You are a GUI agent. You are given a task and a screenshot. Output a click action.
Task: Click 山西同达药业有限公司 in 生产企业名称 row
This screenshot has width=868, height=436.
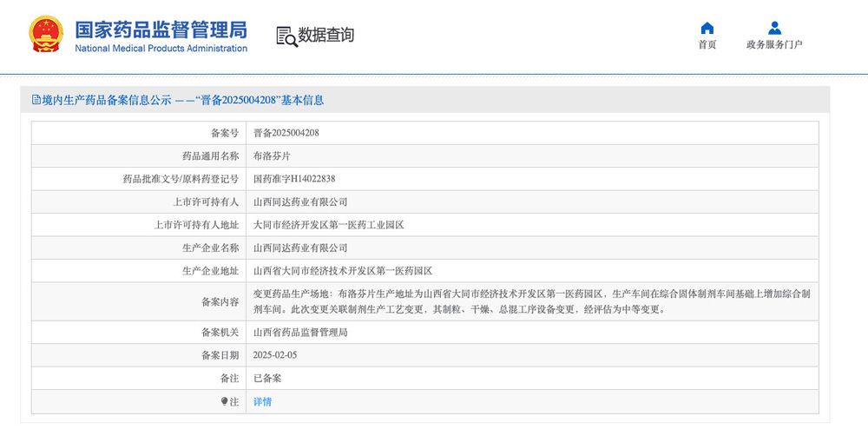[300, 248]
